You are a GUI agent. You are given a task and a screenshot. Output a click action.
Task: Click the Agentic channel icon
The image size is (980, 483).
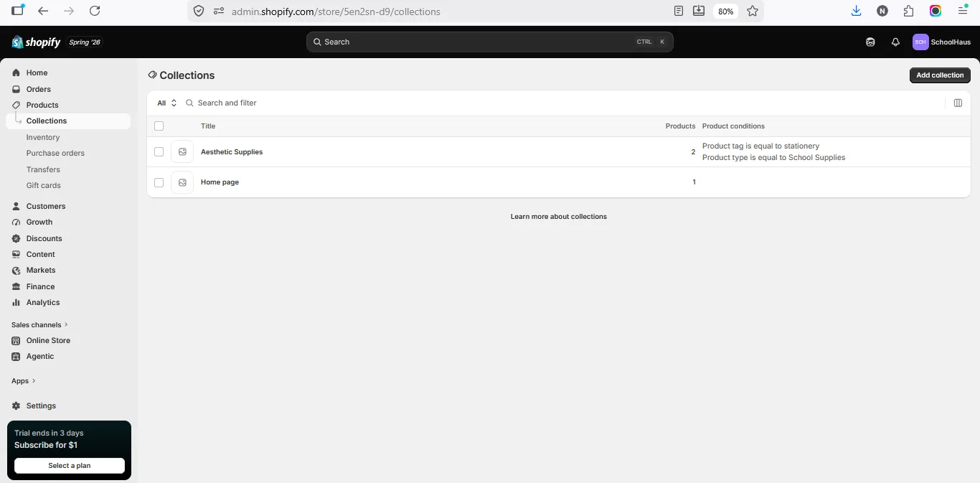coord(17,356)
